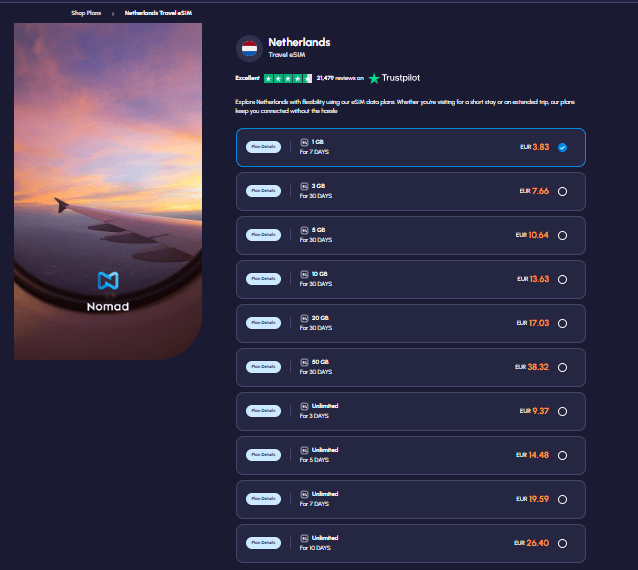Image resolution: width=638 pixels, height=570 pixels.
Task: Go to Shop Plans breadcrumb
Action: pyautogui.click(x=86, y=13)
